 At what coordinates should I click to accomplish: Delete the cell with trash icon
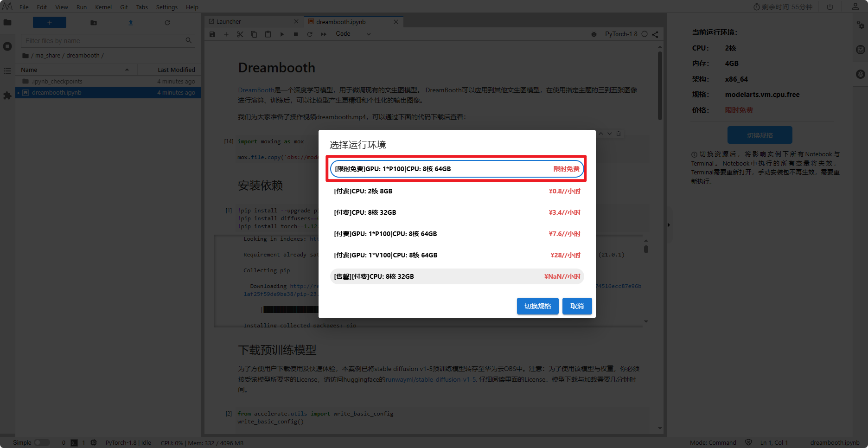[619, 134]
